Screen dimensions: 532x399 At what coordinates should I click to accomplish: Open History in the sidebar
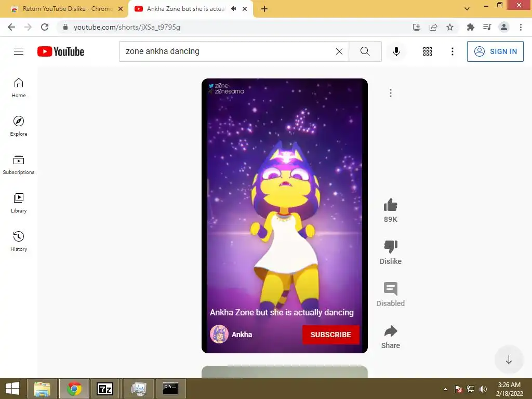19,241
